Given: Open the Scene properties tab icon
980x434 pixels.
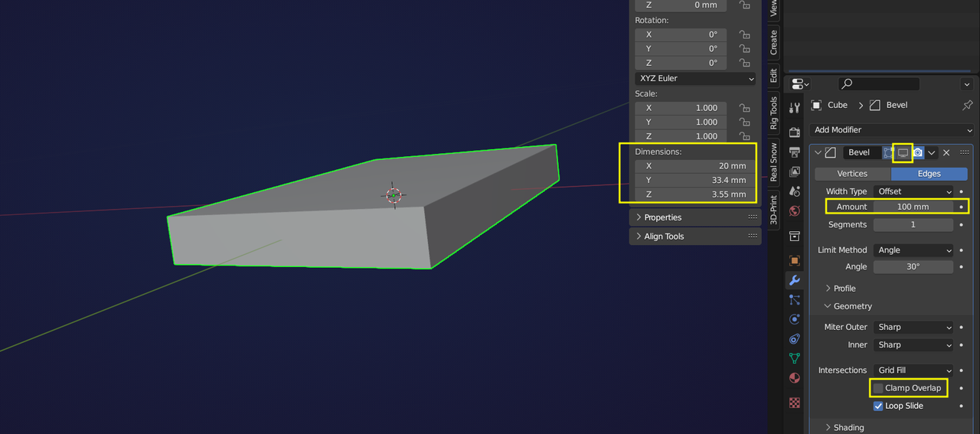Looking at the screenshot, I should [795, 191].
